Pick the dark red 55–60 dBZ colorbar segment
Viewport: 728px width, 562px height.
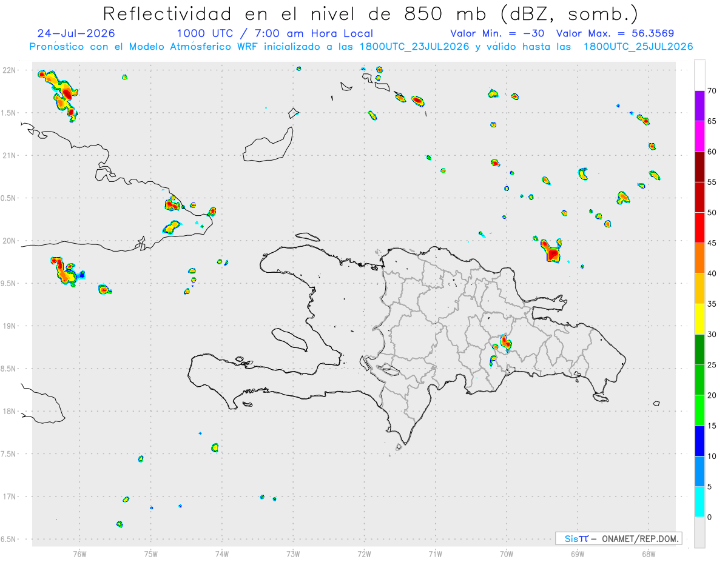point(699,167)
